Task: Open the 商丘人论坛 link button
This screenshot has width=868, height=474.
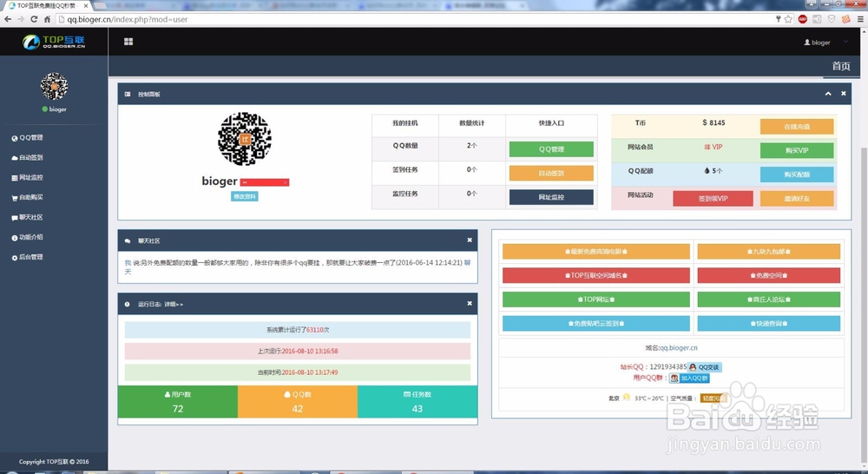Action: 769,299
